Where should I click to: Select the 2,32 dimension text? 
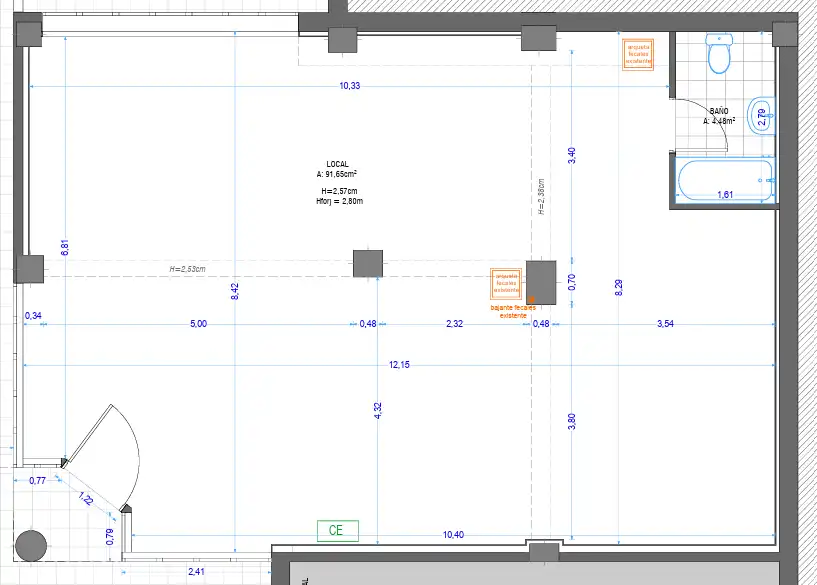454,324
